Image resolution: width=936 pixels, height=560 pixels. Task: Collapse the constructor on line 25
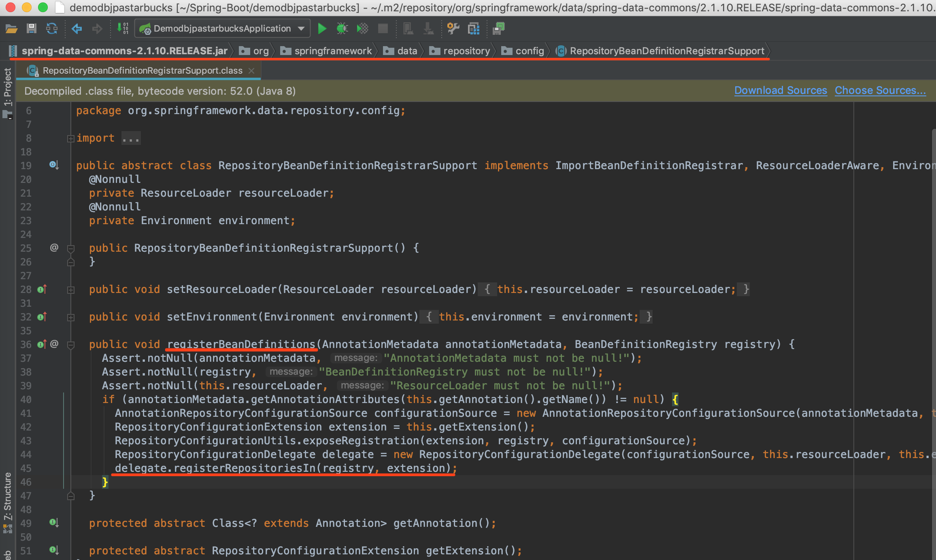[x=70, y=248]
